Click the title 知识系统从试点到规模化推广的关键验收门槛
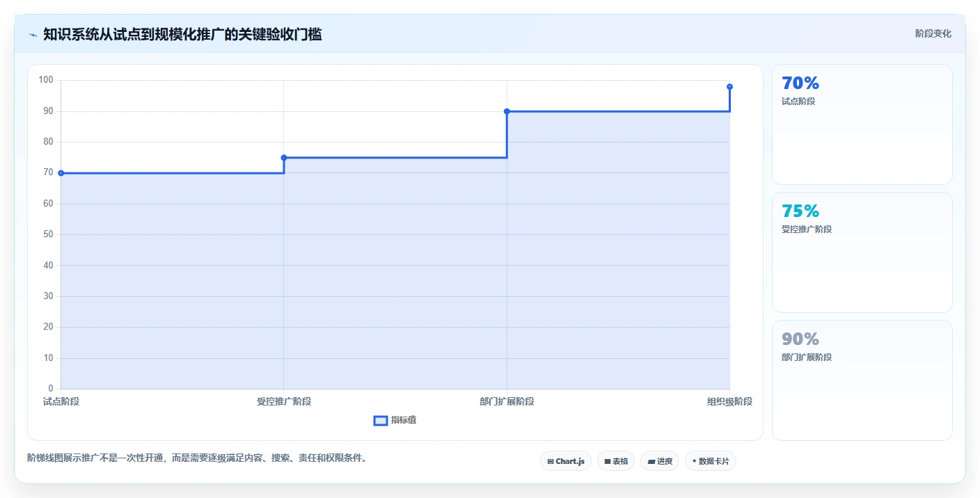The height and width of the screenshot is (498, 980). coord(182,34)
